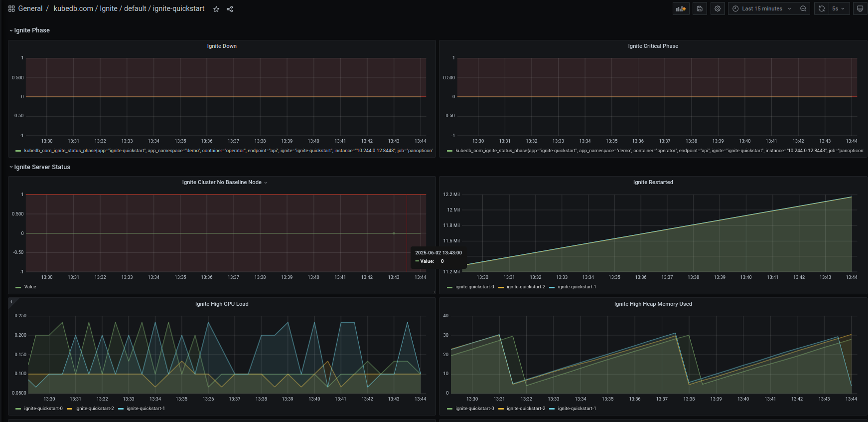Viewport: 868px width, 422px height.
Task: Open the dashboards grid icon beside General
Action: (x=11, y=8)
